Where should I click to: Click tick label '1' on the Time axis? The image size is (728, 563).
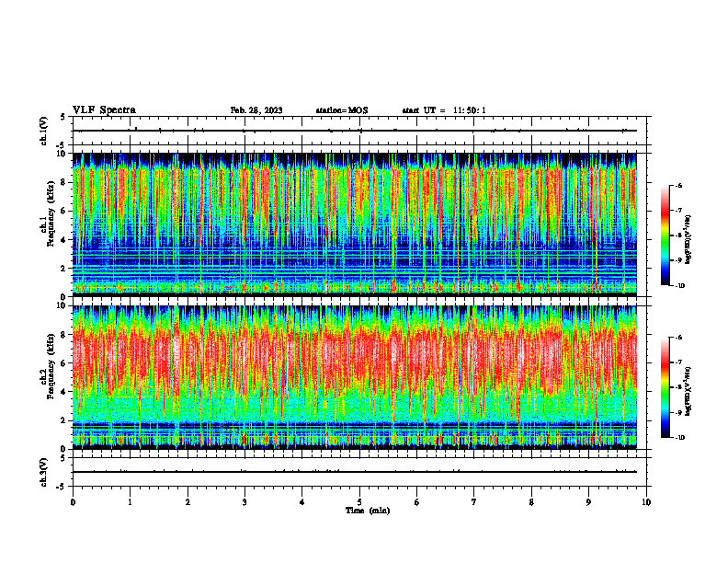[131, 502]
